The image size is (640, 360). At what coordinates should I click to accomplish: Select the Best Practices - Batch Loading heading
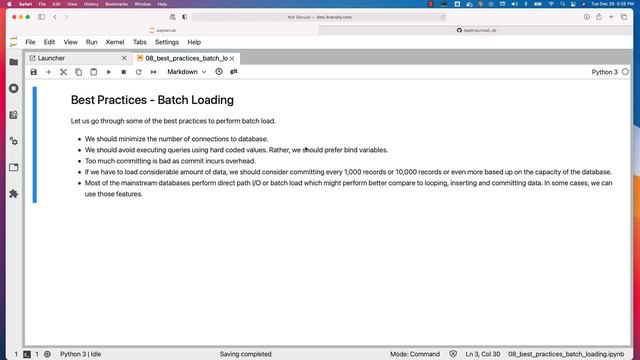(152, 100)
